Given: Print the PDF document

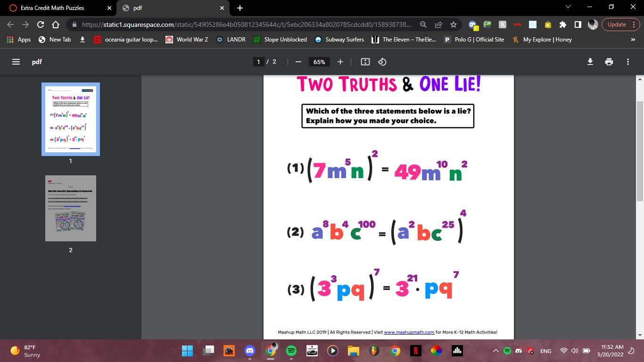Looking at the screenshot, I should tap(609, 62).
